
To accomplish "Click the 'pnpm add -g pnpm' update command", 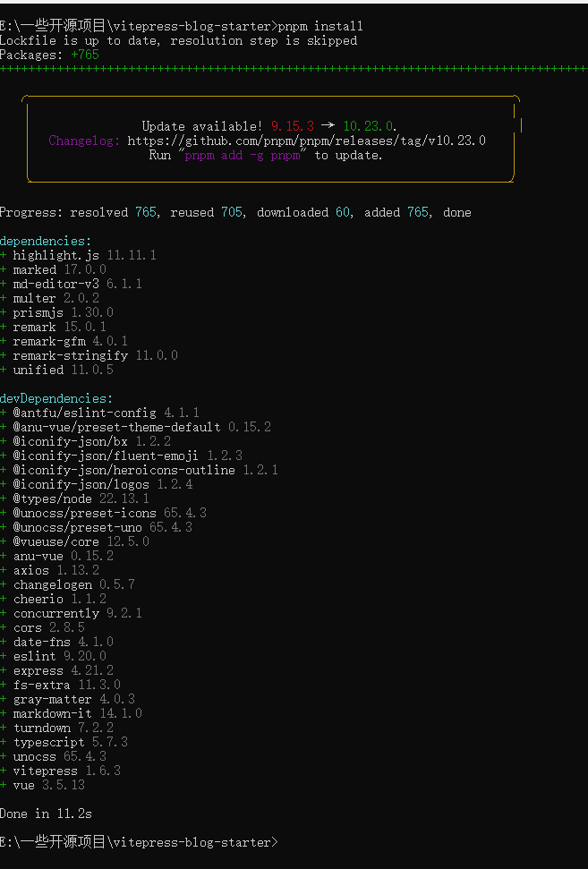I will click(x=243, y=155).
